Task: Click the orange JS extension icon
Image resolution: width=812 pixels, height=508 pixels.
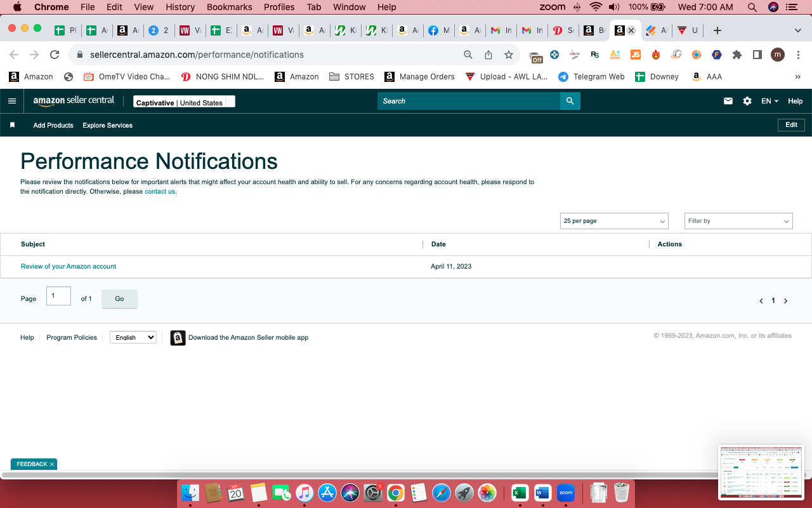Action: [x=636, y=55]
